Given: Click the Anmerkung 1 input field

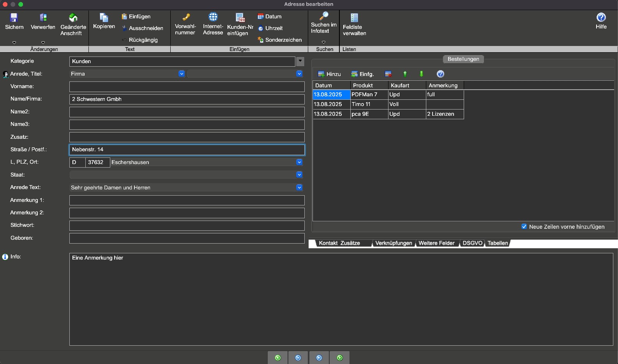Looking at the screenshot, I should pyautogui.click(x=187, y=200).
